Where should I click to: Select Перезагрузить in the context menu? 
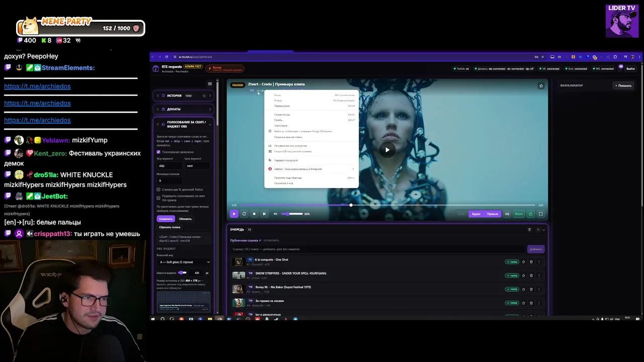pos(311,106)
